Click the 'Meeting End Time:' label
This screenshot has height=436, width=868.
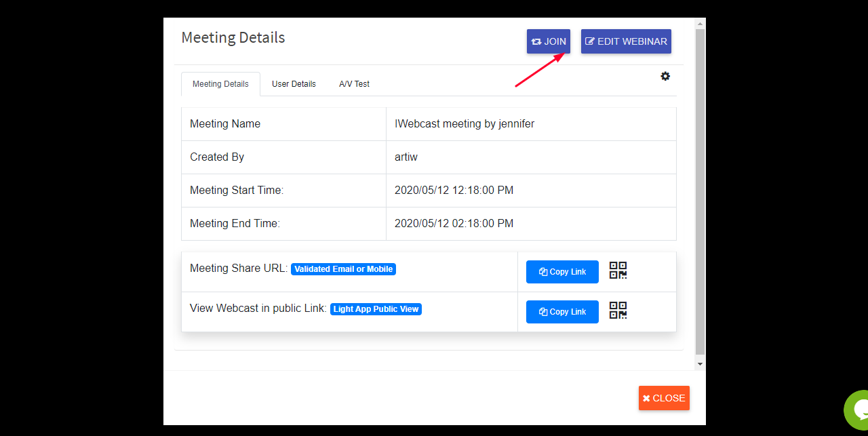pos(235,224)
